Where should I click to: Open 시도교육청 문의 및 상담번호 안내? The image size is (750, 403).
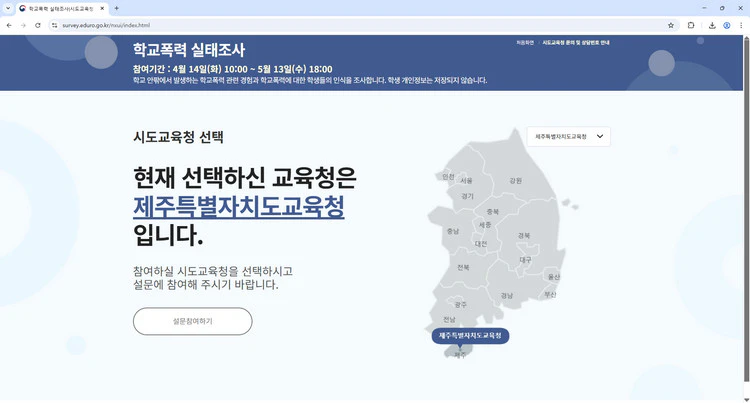coord(575,44)
